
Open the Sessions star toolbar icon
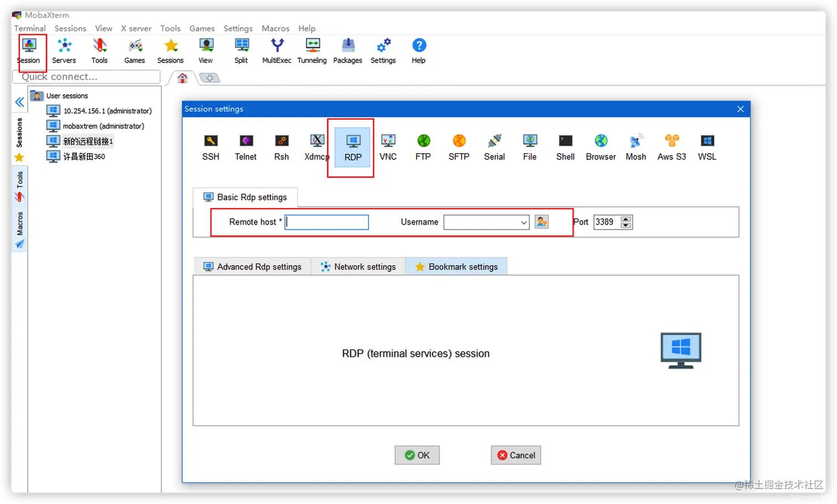170,51
